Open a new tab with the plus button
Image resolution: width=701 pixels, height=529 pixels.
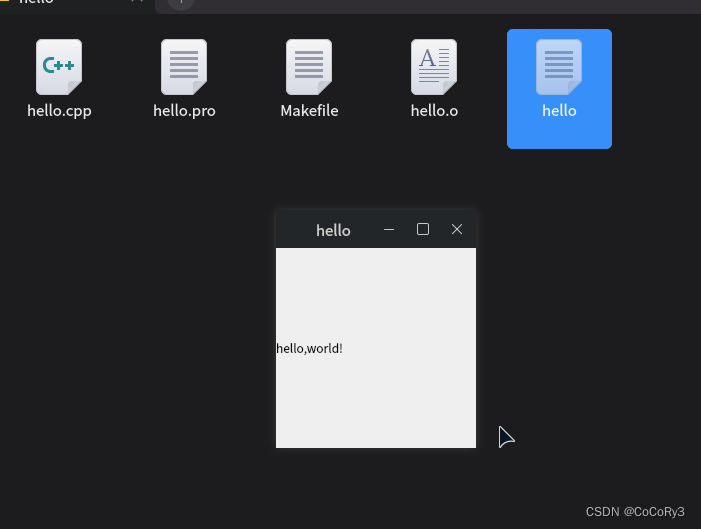click(x=181, y=2)
